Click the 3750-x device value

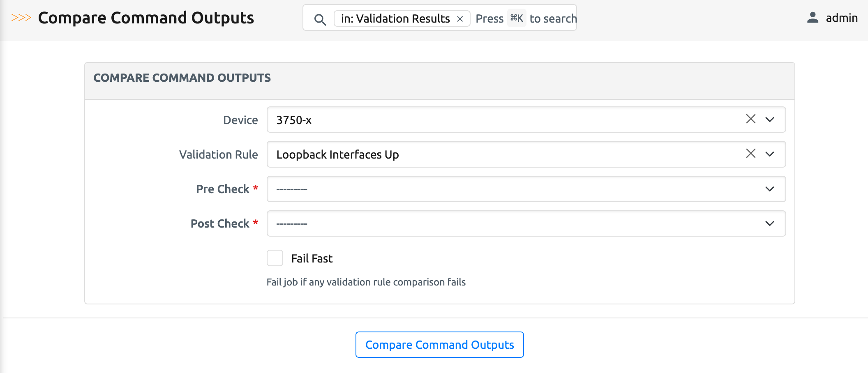pyautogui.click(x=294, y=120)
